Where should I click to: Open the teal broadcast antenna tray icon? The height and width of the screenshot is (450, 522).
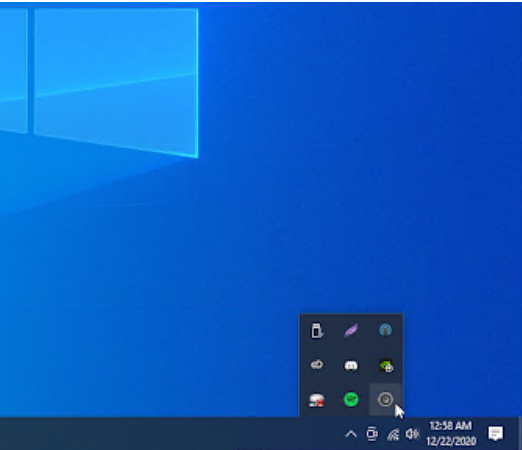pyautogui.click(x=386, y=330)
